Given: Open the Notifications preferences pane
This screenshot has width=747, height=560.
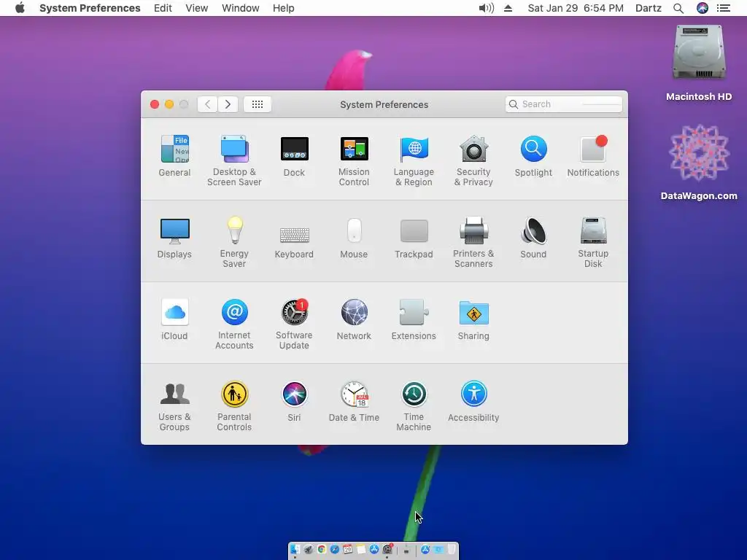Looking at the screenshot, I should pyautogui.click(x=593, y=156).
